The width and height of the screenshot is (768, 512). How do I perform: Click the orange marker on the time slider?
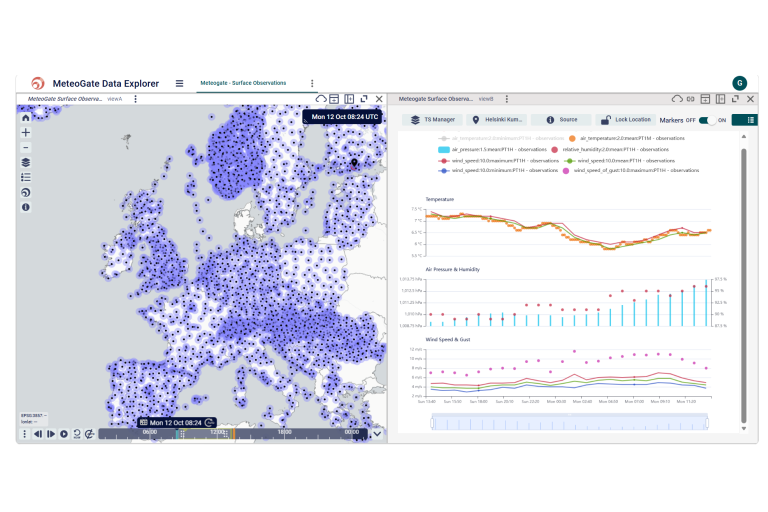(234, 434)
